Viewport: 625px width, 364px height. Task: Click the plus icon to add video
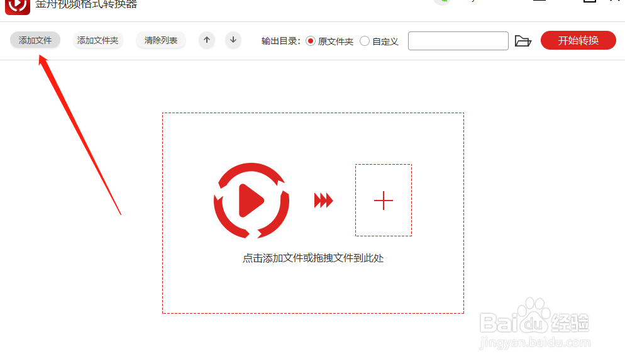(x=383, y=200)
